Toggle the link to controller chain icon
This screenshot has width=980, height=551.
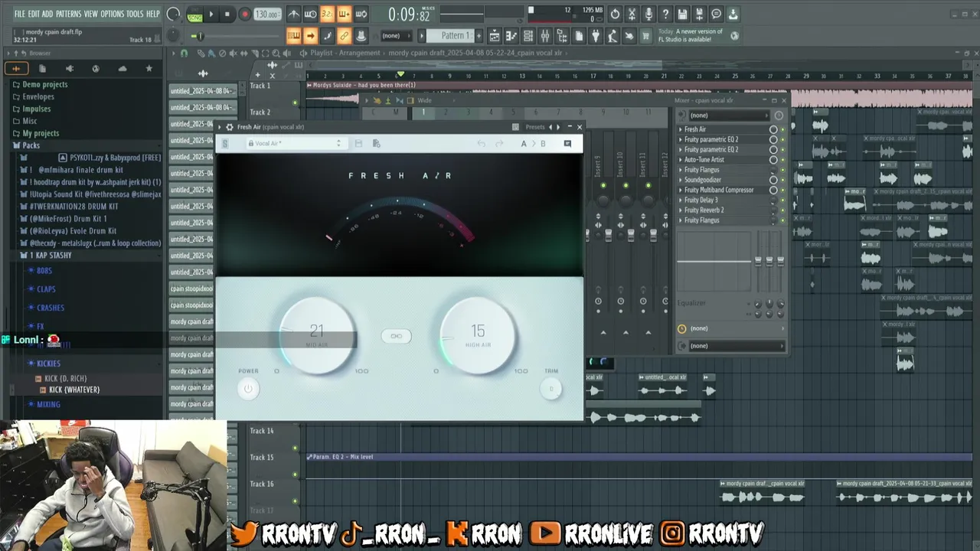click(x=345, y=36)
